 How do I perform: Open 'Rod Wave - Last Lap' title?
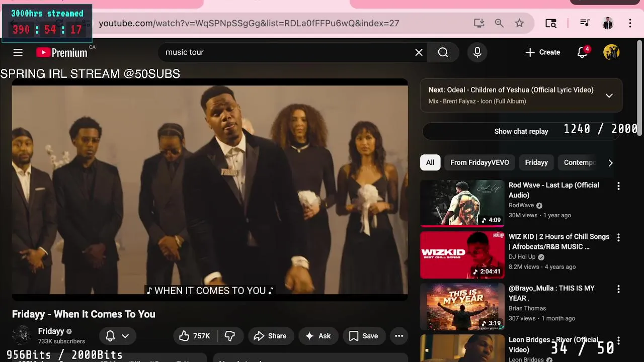click(553, 190)
